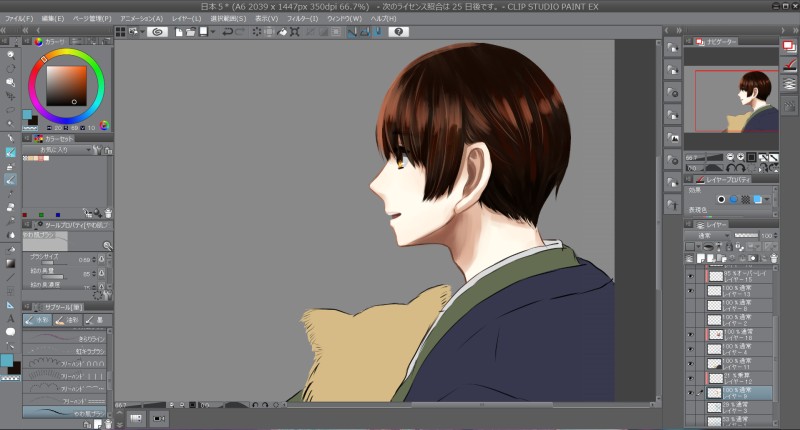The height and width of the screenshot is (430, 800).
Task: Collapse right dock with the double arrow
Action: [794, 31]
